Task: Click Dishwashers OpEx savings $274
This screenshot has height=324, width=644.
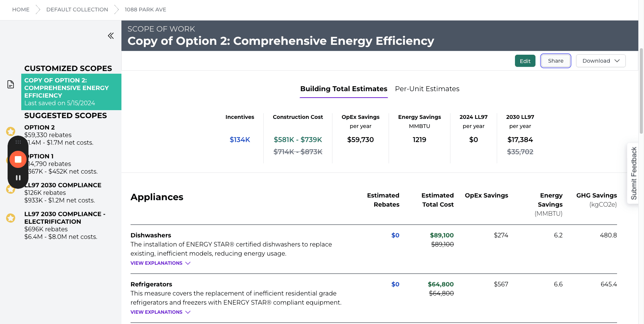Action: point(501,235)
